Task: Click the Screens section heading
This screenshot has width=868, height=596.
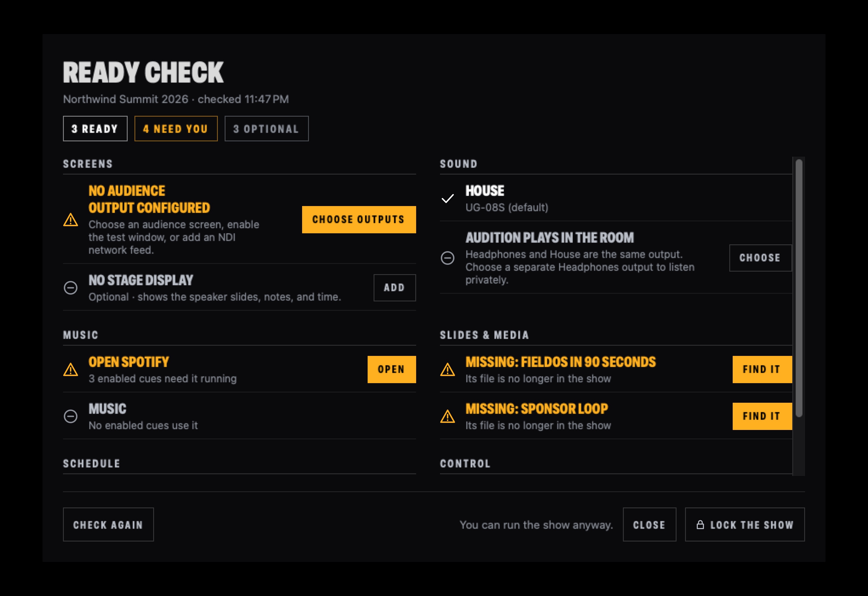Action: (88, 164)
